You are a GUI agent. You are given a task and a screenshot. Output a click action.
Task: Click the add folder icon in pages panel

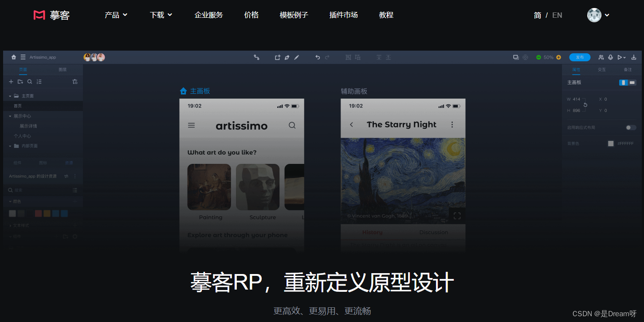coord(20,82)
